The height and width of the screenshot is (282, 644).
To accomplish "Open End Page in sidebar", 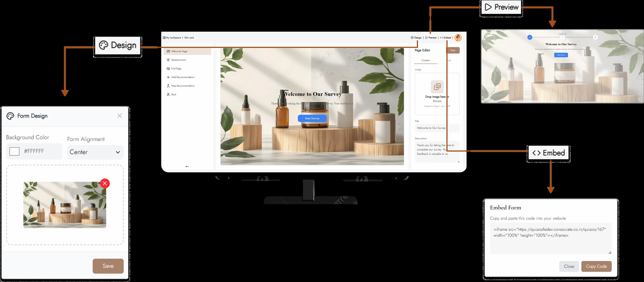I will 176,69.
